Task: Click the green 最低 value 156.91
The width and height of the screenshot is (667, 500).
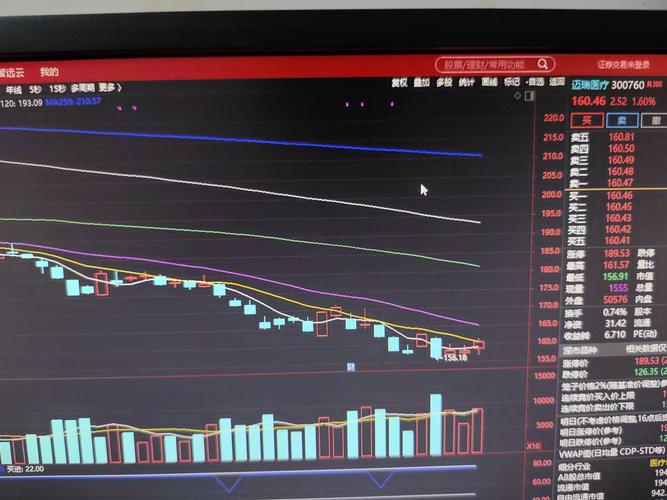Action: click(616, 277)
